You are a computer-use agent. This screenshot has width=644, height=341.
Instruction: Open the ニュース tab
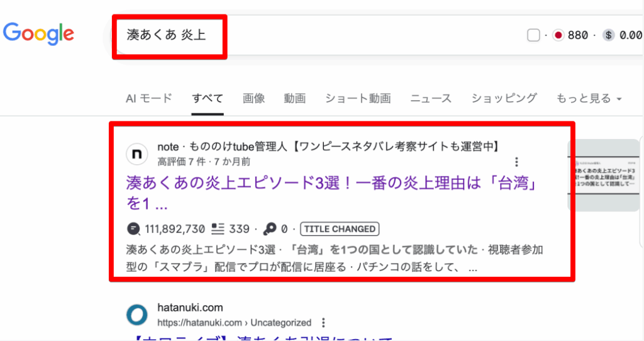431,98
